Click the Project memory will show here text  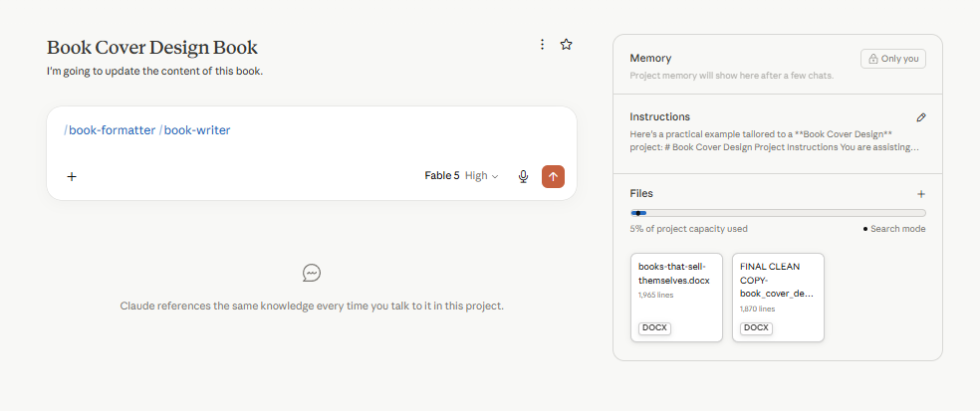point(732,76)
